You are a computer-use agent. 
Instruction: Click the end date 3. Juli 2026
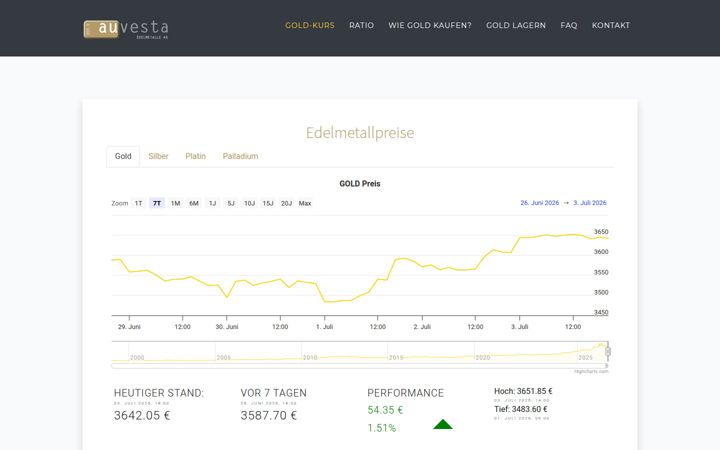[590, 202]
